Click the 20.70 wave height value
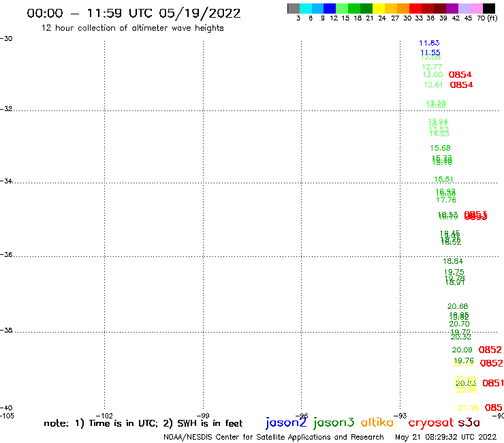 [x=459, y=324]
